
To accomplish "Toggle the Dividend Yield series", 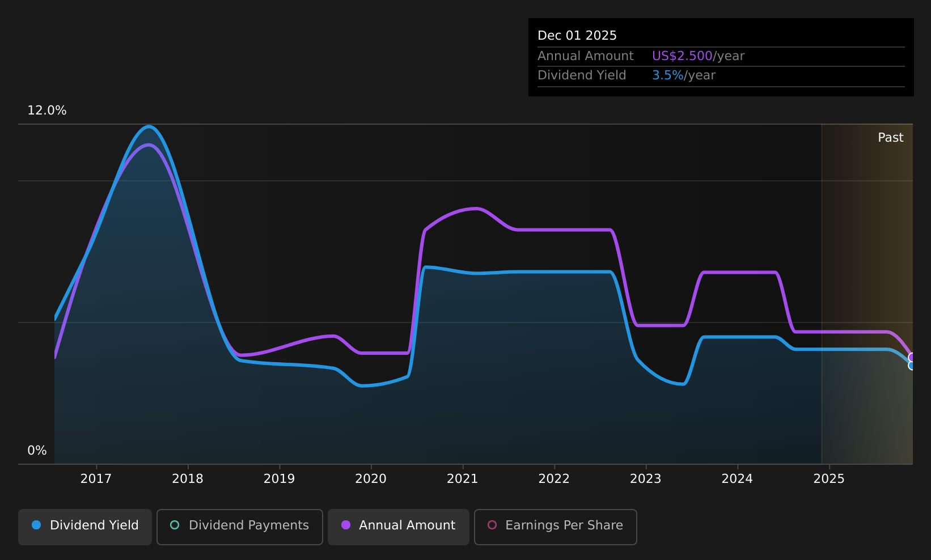I will pos(85,527).
